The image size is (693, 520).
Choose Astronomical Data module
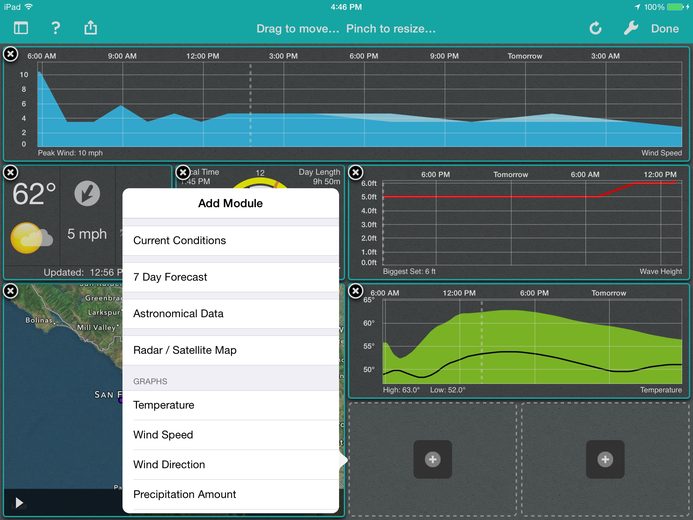tap(231, 314)
